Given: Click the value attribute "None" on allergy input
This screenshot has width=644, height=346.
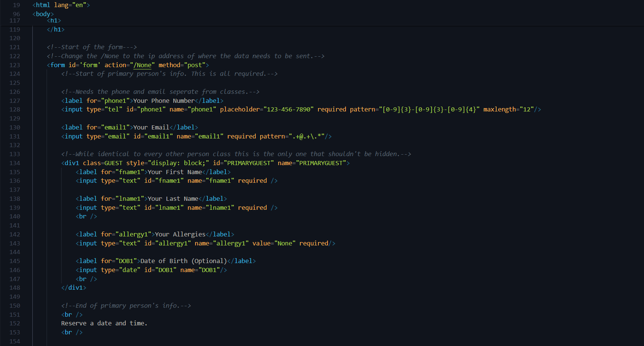Looking at the screenshot, I should tap(285, 244).
